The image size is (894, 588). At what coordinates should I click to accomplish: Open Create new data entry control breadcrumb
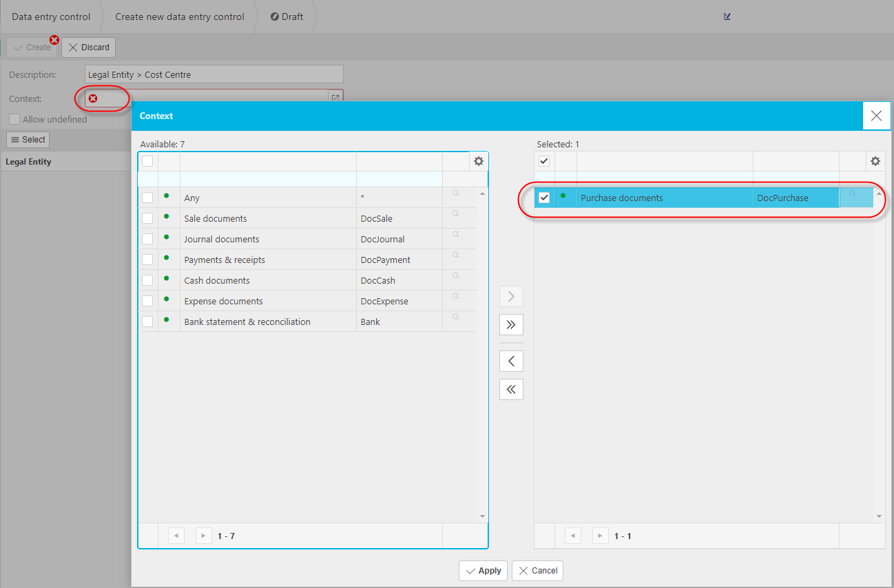point(180,17)
